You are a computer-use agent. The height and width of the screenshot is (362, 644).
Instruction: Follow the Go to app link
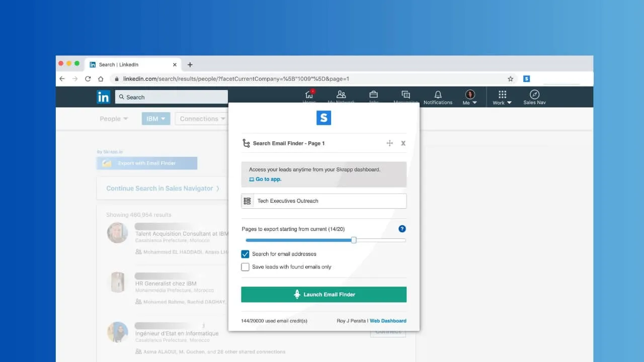(x=265, y=179)
